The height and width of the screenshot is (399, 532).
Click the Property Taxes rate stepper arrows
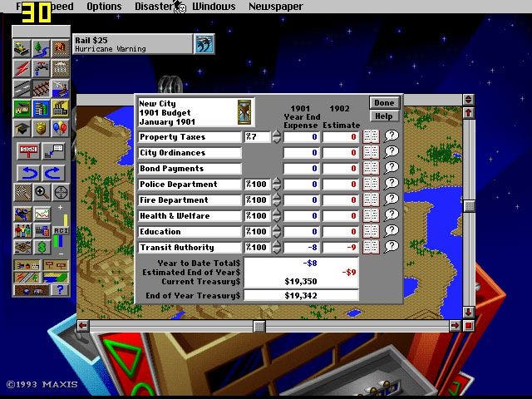coord(277,136)
